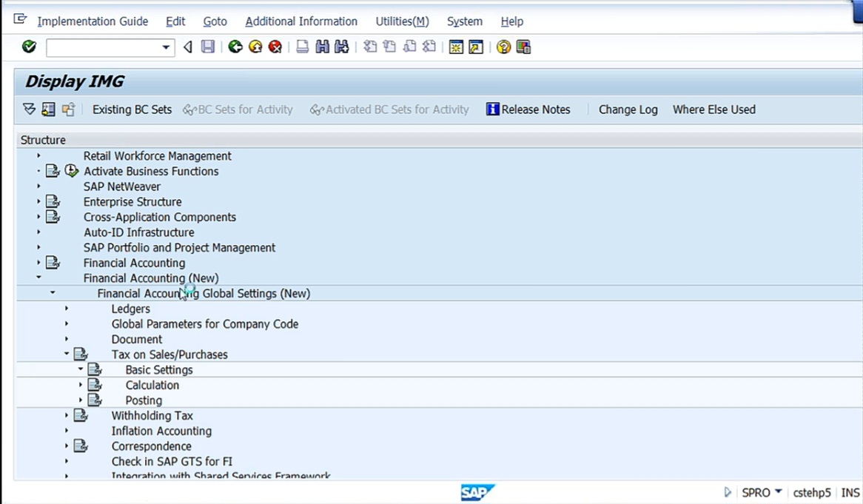The height and width of the screenshot is (504, 863).
Task: Open the Utilities(M) menu
Action: pyautogui.click(x=403, y=21)
